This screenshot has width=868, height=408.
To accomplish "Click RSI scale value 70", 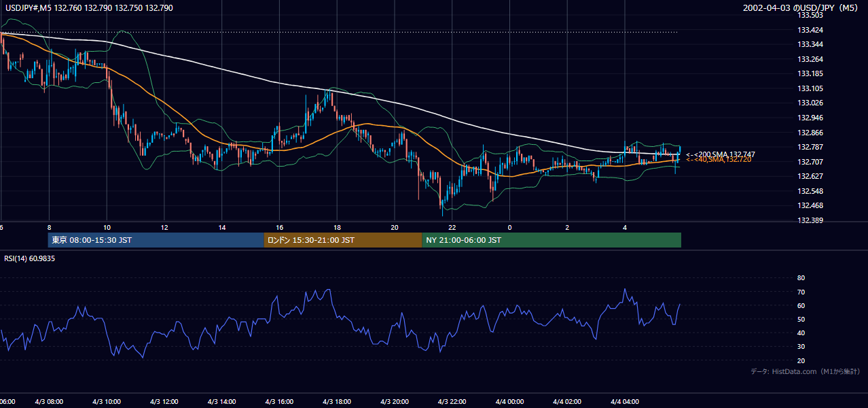I will [x=801, y=292].
